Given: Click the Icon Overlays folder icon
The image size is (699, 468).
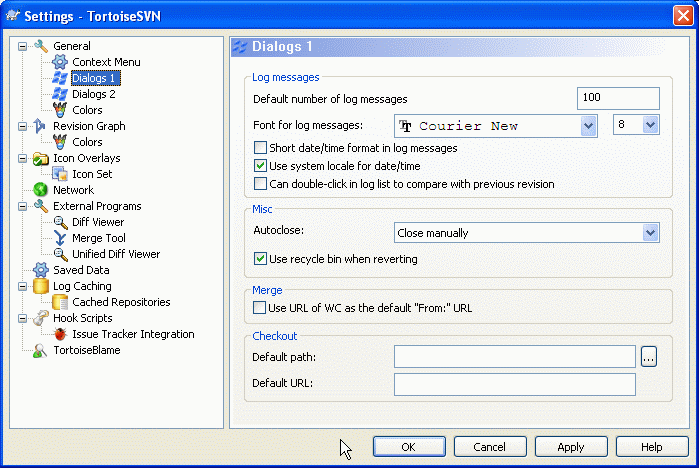Looking at the screenshot, I should coord(41,158).
